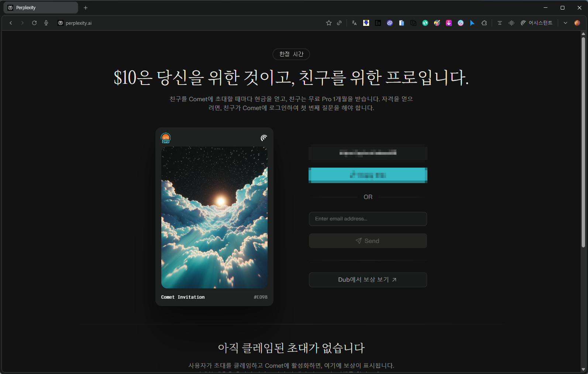Open the translate page icon
Screen dimensions: 588x374
click(x=354, y=23)
